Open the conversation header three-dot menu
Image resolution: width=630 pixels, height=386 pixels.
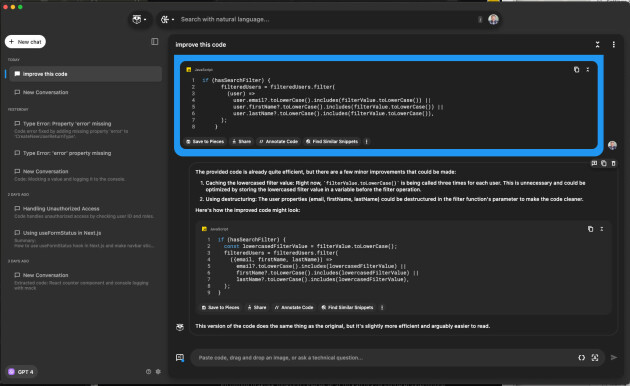(614, 45)
